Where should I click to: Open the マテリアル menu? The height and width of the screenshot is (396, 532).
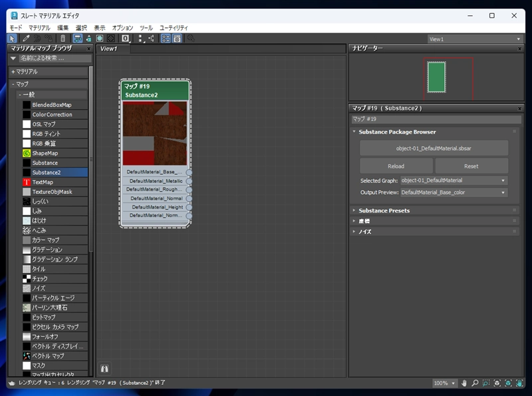(x=39, y=28)
